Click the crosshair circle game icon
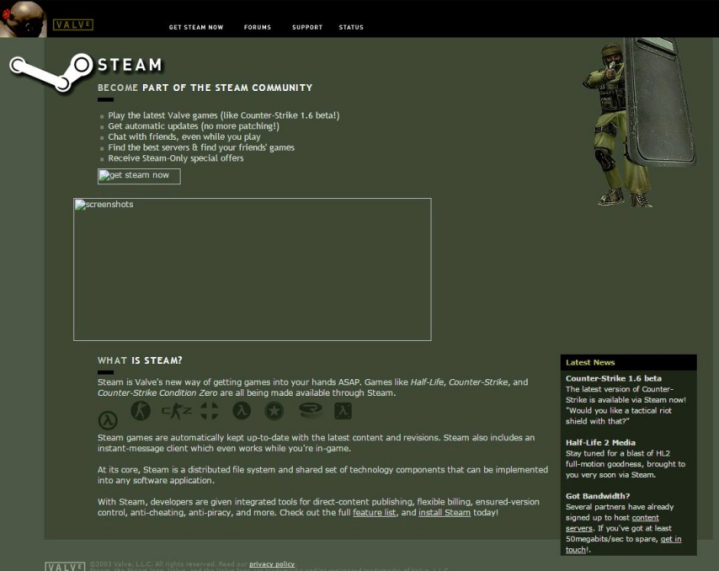 tap(210, 410)
